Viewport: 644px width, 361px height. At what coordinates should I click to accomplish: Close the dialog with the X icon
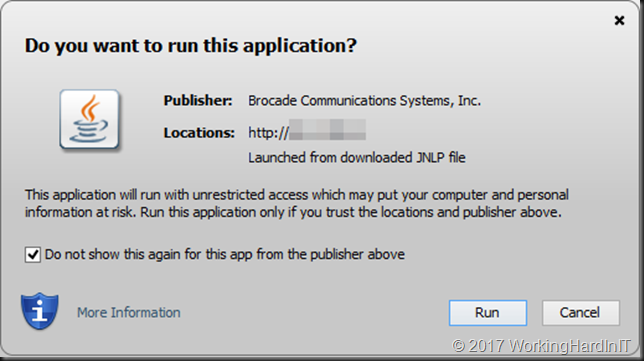coord(619,20)
